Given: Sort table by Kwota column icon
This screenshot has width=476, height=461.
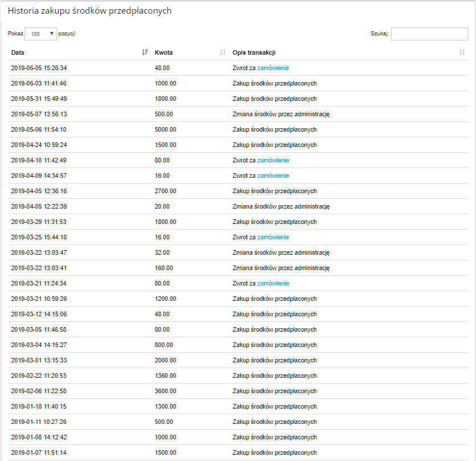Looking at the screenshot, I should tap(223, 52).
